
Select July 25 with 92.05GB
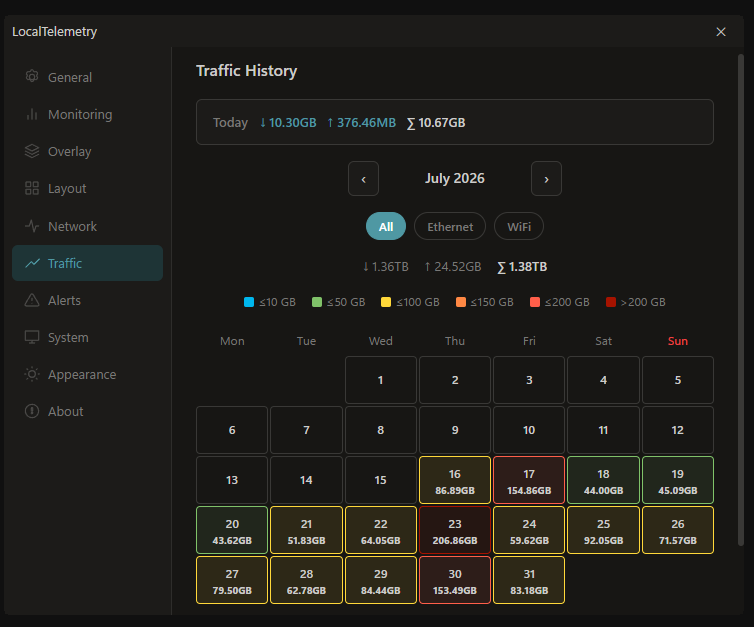(603, 530)
